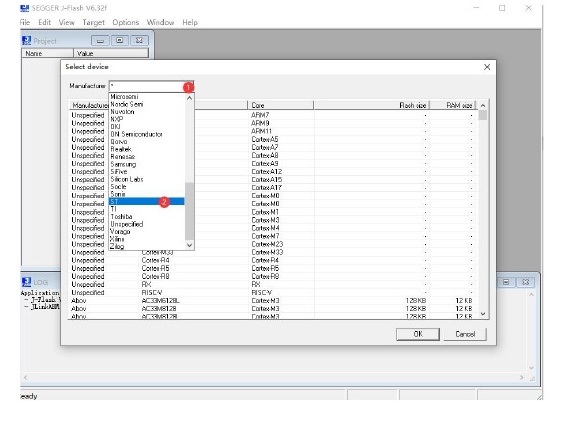The image size is (561, 422).
Task: Select the Cortex-R4 device row
Action: tap(273, 260)
